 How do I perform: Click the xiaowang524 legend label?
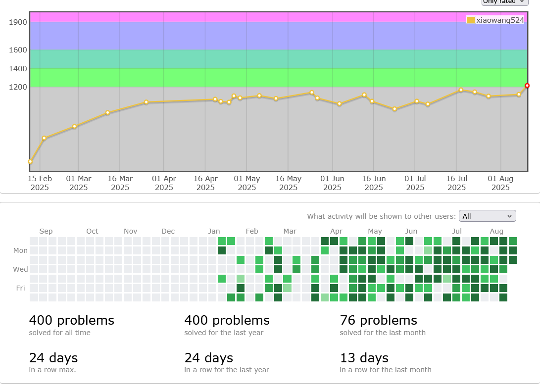pos(500,20)
